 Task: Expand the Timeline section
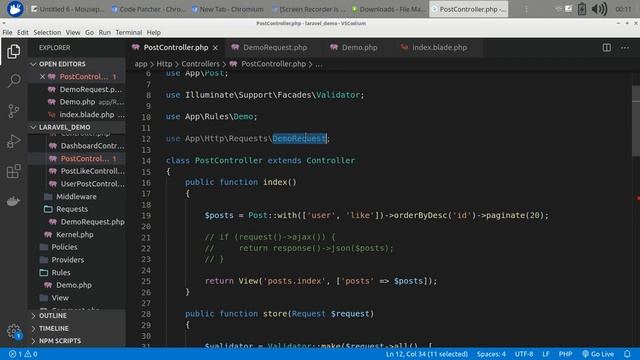[77, 328]
